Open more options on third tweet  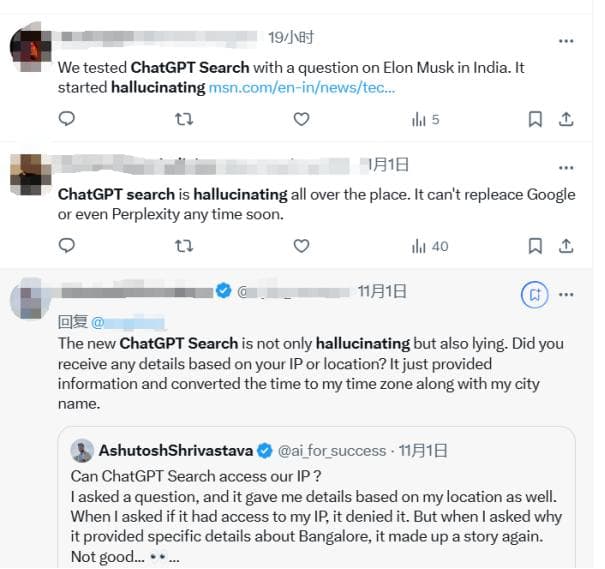pyautogui.click(x=566, y=294)
